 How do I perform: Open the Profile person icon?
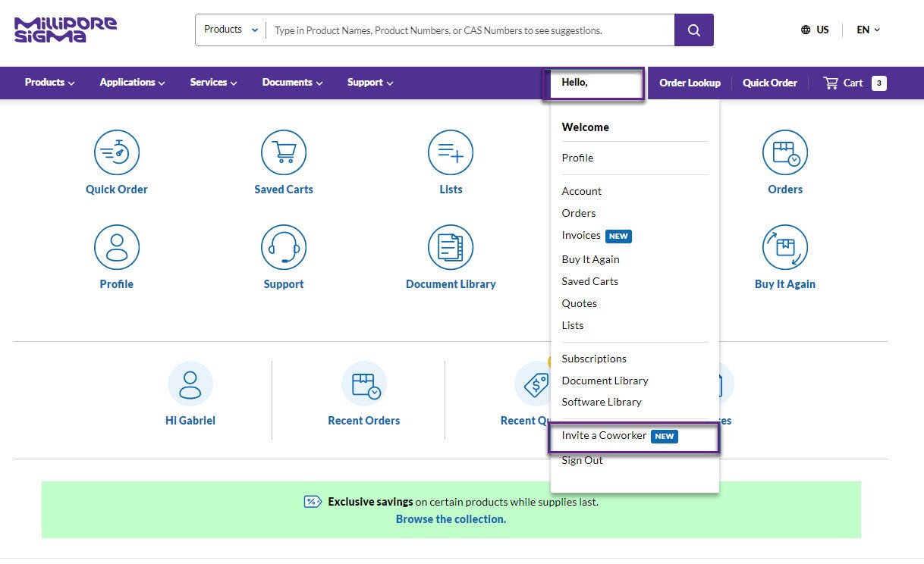[116, 246]
